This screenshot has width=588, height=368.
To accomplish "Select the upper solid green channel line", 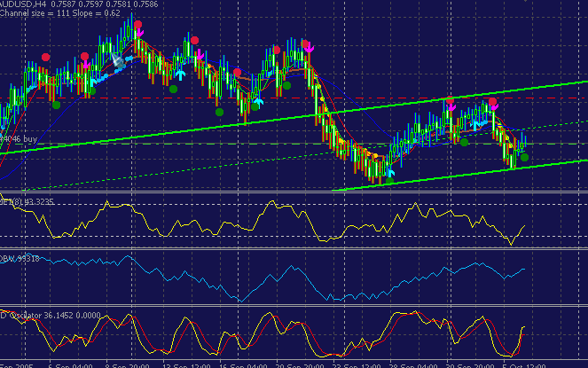I will coord(294,117).
